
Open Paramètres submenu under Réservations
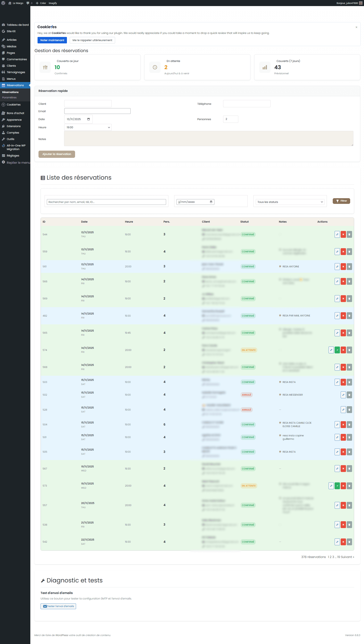click(x=9, y=98)
